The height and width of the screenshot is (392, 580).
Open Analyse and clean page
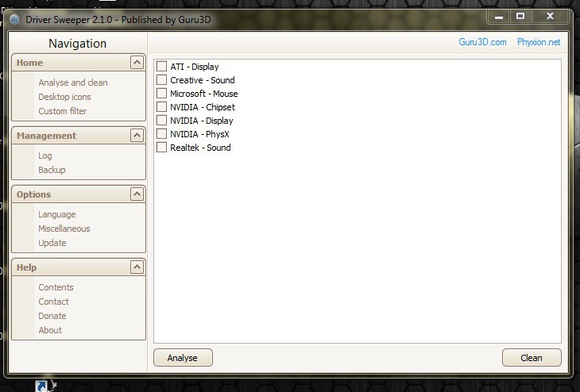[x=73, y=83]
